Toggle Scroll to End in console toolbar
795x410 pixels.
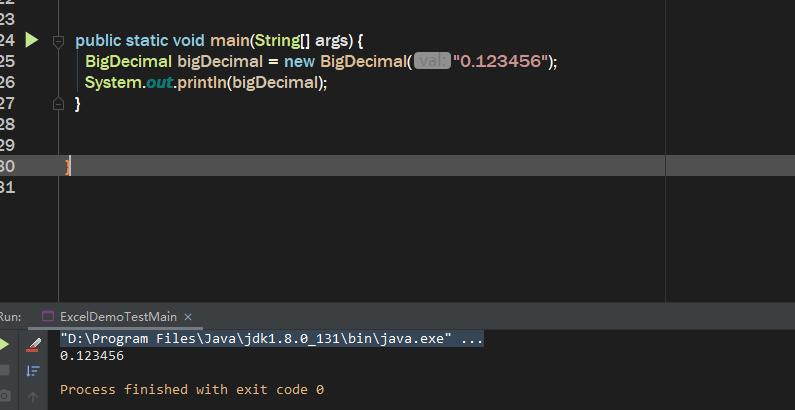32,371
